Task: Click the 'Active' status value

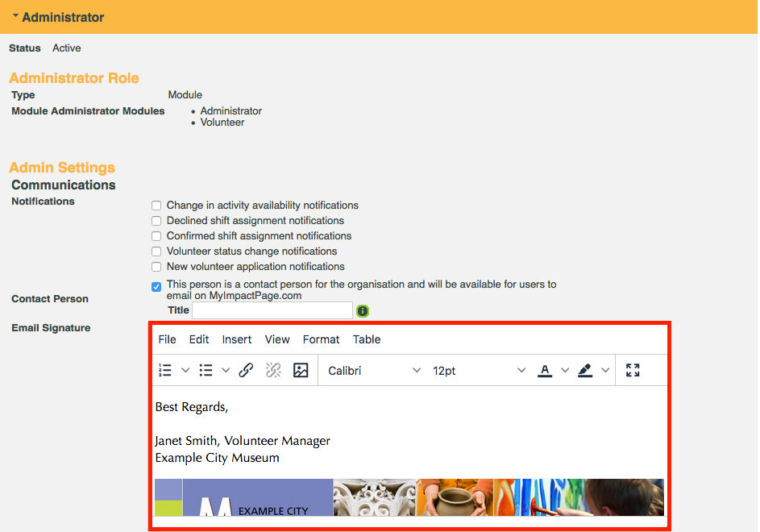Action: [67, 48]
